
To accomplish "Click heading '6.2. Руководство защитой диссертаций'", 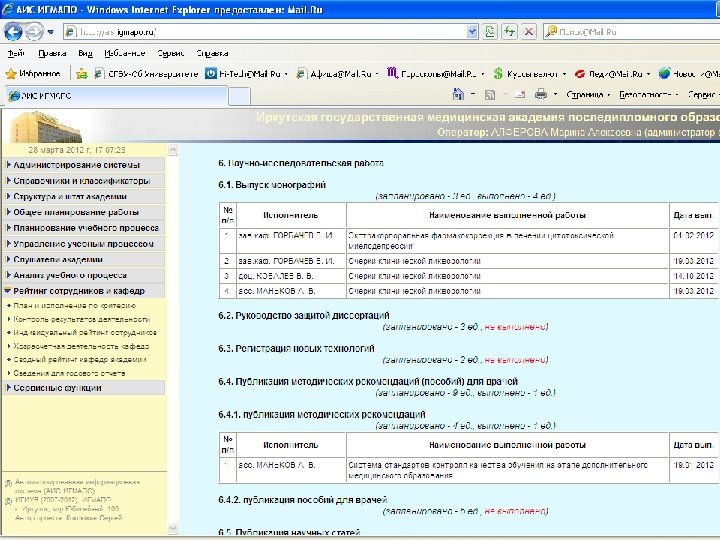I will point(304,315).
